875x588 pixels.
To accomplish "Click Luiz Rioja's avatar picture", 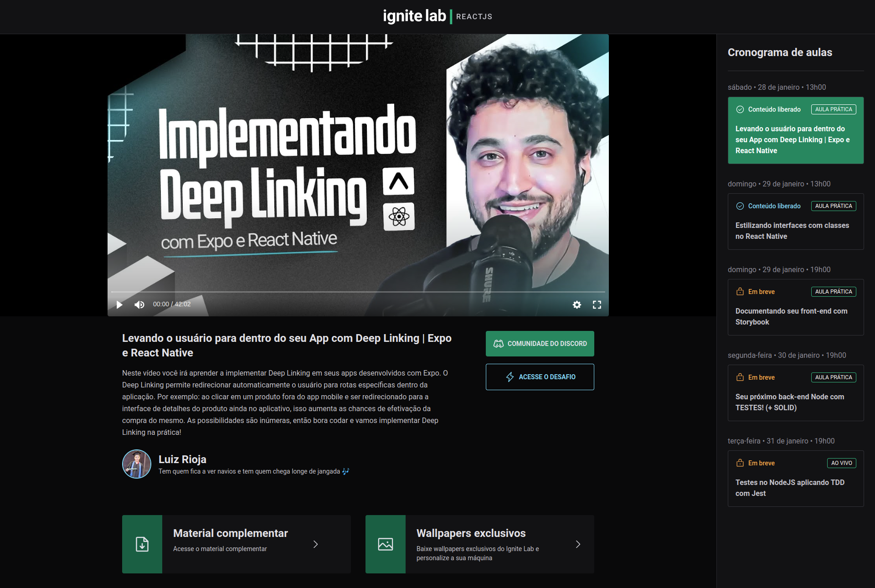I will 137,464.
